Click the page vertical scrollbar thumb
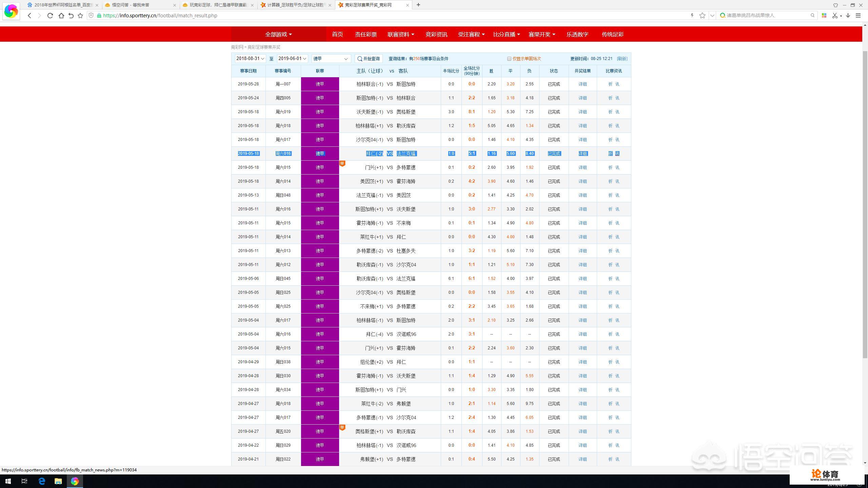The height and width of the screenshot is (488, 868). (x=865, y=204)
